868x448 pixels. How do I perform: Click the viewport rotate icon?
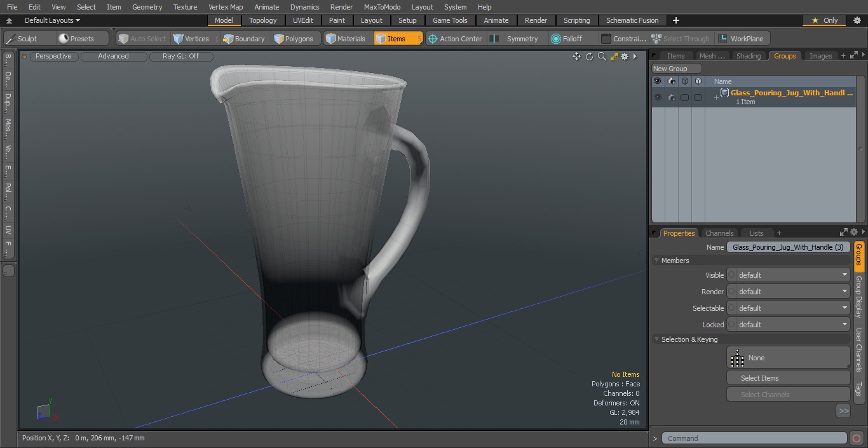coord(589,57)
